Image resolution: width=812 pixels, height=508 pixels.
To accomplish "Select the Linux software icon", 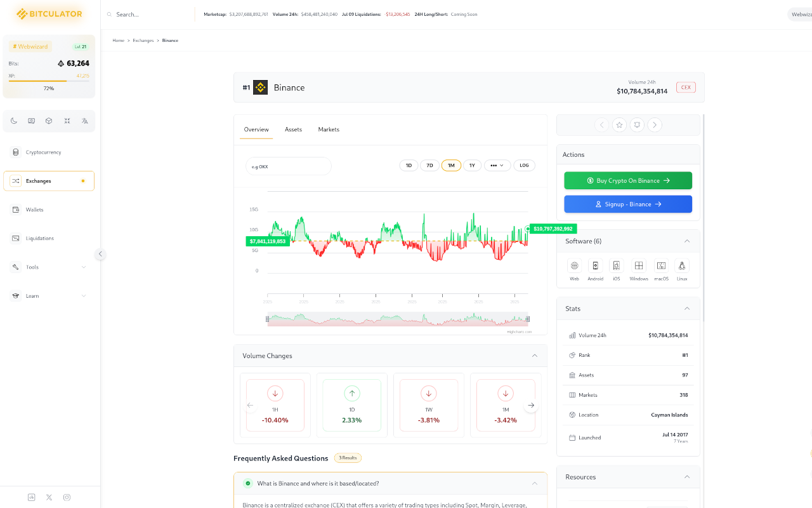I will [x=682, y=266].
